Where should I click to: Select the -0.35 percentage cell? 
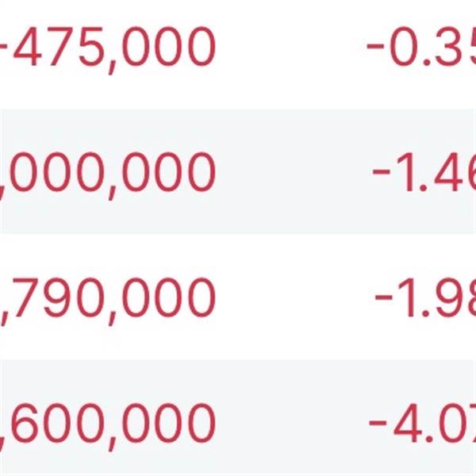pos(422,46)
